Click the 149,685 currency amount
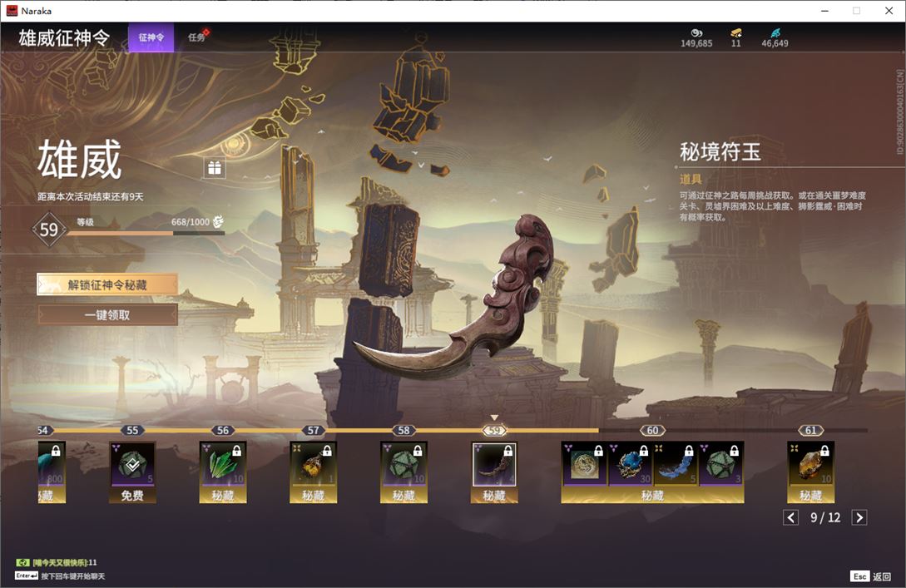 click(x=696, y=43)
